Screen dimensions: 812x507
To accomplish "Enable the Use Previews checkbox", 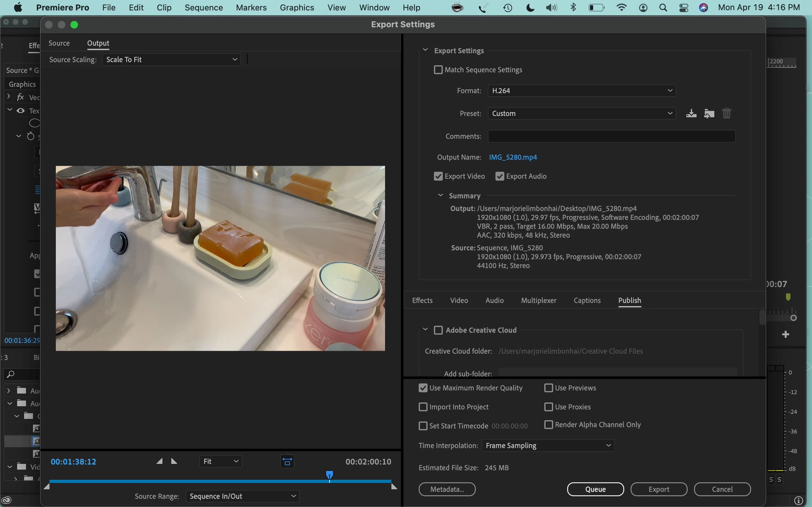I will coord(549,388).
